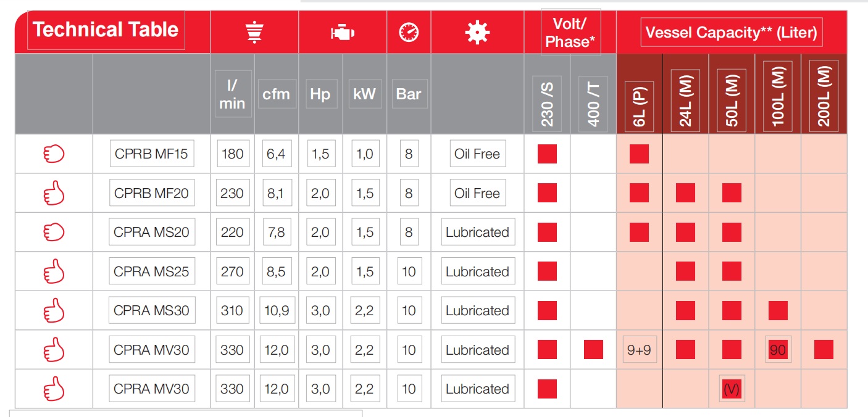Viewport: 868px width, 417px height.
Task: Click the 100L red square for CPRA MS30
Action: point(778,310)
